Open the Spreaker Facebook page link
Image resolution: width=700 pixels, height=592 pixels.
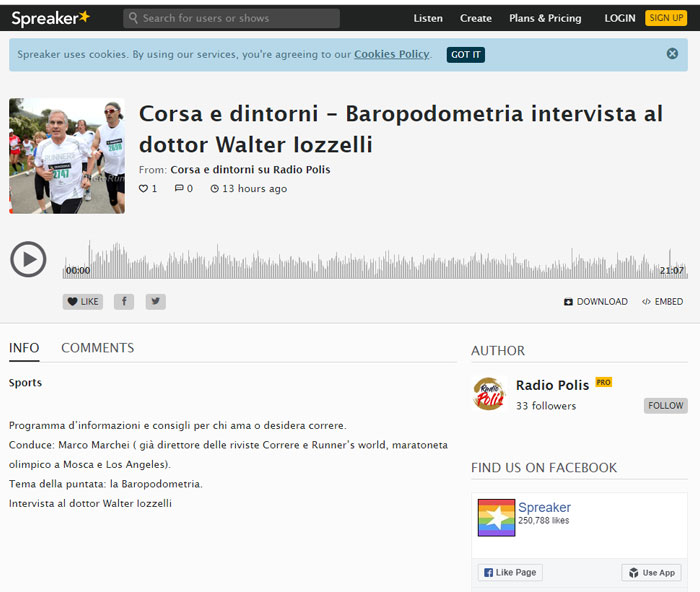(x=544, y=507)
